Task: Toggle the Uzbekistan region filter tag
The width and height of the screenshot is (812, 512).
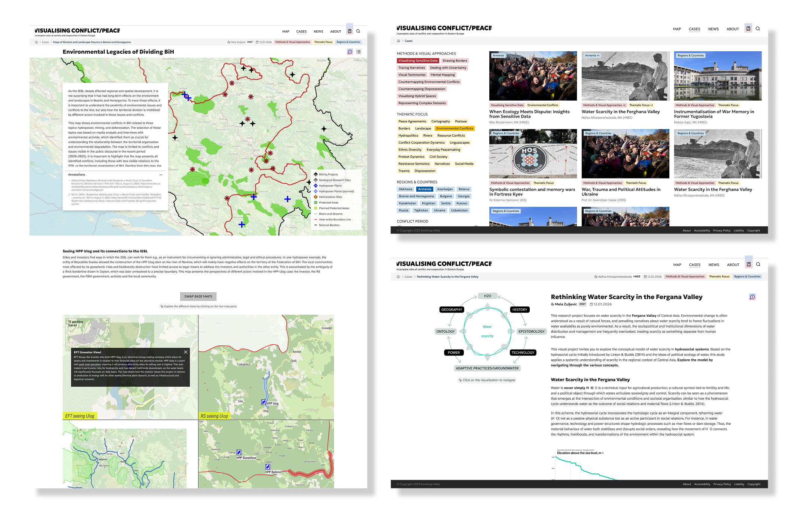Action: click(459, 210)
